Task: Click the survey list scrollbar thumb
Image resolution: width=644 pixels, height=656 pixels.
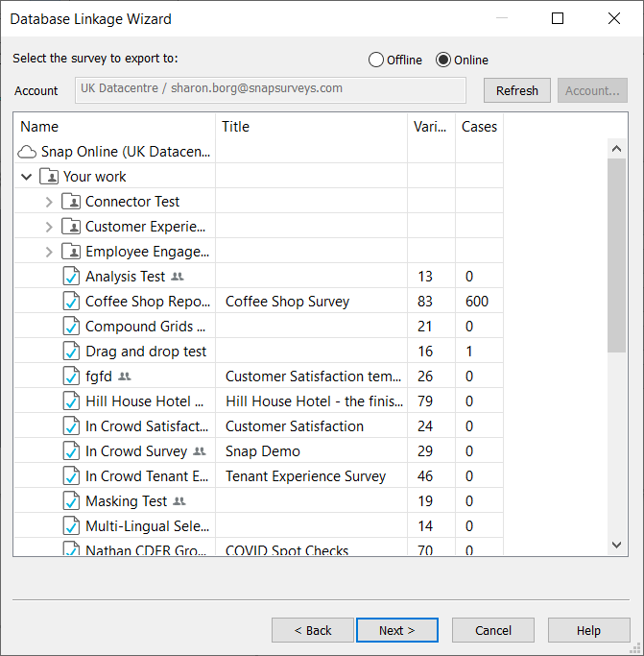Action: [x=617, y=255]
